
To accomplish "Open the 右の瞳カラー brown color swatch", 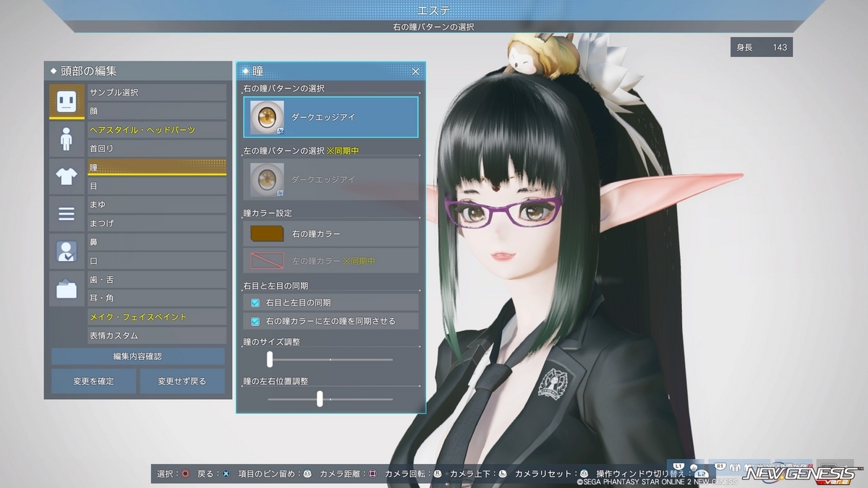I will [267, 234].
